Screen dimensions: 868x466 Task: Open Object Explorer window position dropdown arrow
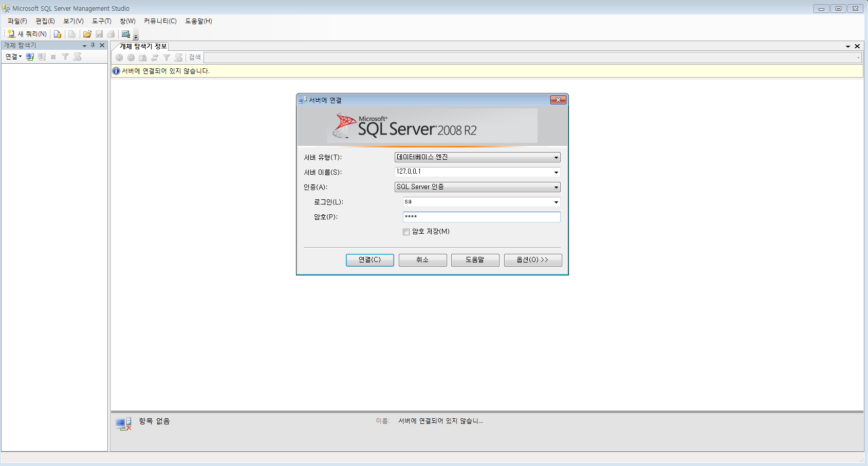pyautogui.click(x=84, y=46)
